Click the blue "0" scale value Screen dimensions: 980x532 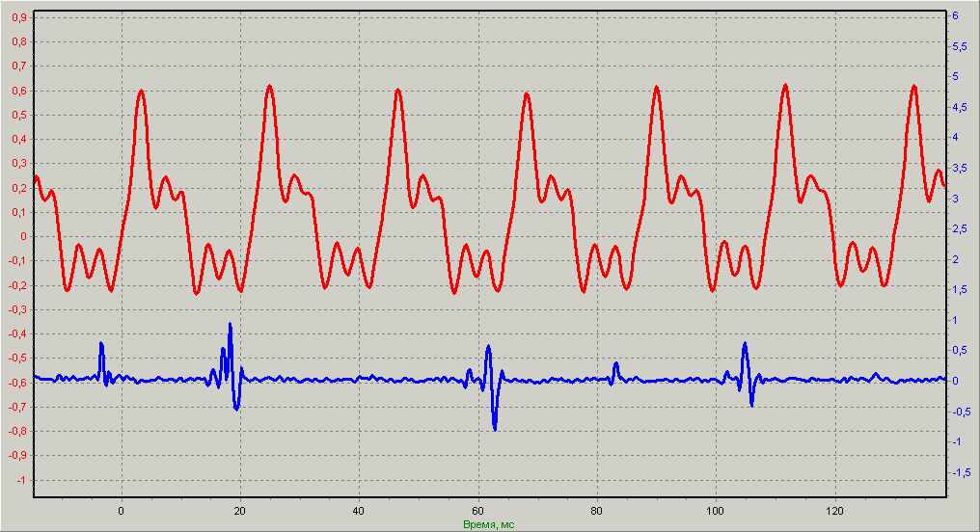coord(955,381)
